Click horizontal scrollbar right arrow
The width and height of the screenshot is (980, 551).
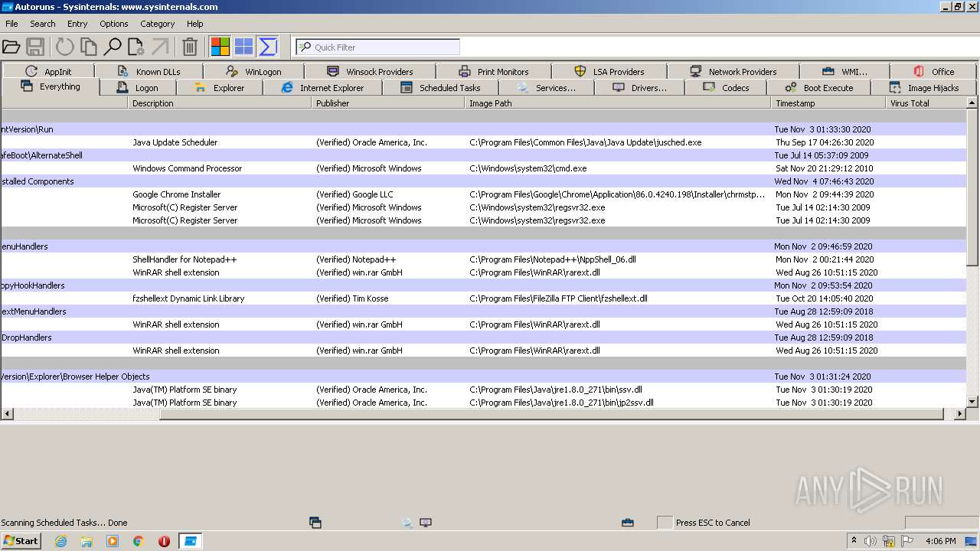tap(960, 414)
